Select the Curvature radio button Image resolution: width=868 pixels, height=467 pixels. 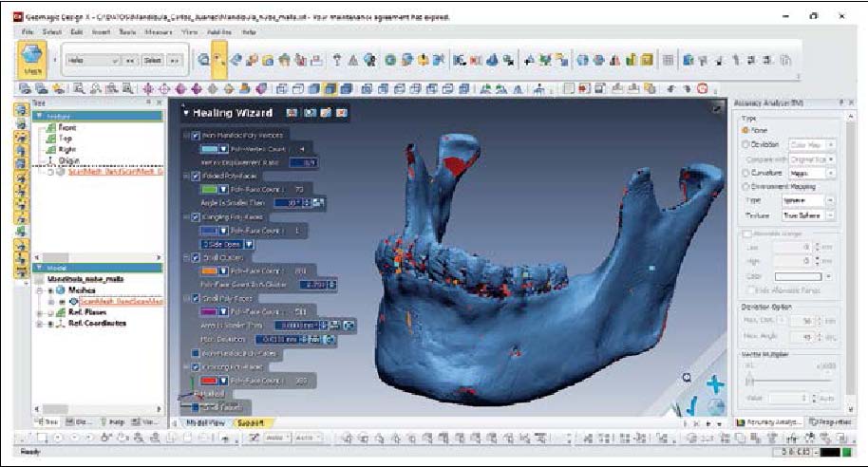tap(745, 174)
